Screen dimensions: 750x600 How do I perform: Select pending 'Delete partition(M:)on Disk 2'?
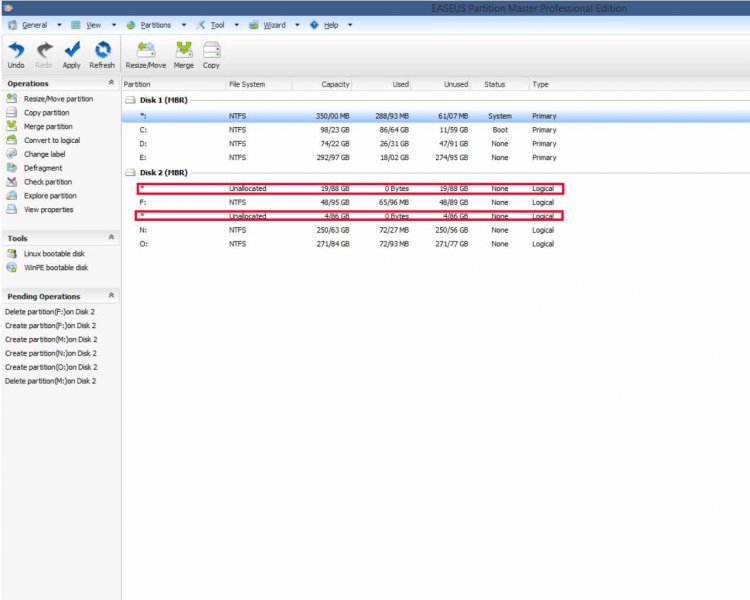click(50, 381)
